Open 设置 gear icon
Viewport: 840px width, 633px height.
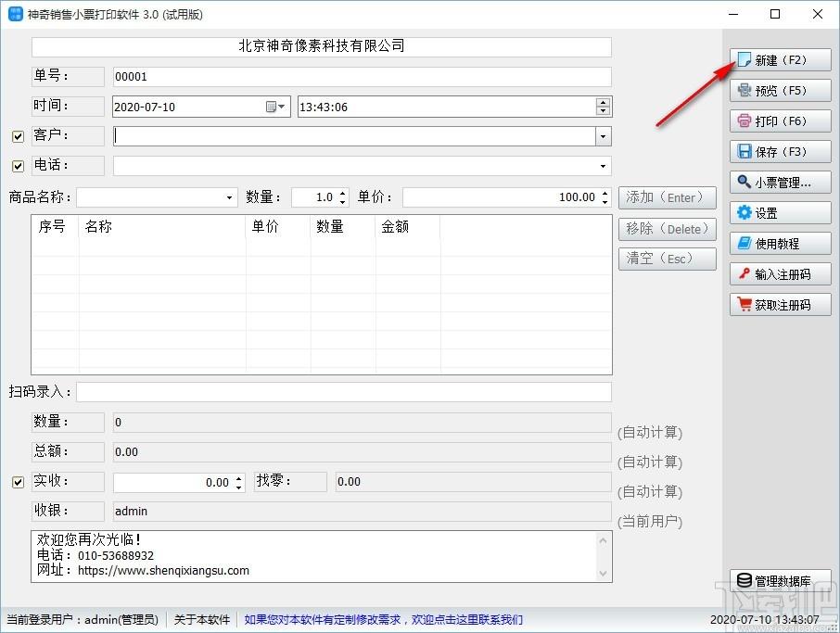click(x=745, y=212)
